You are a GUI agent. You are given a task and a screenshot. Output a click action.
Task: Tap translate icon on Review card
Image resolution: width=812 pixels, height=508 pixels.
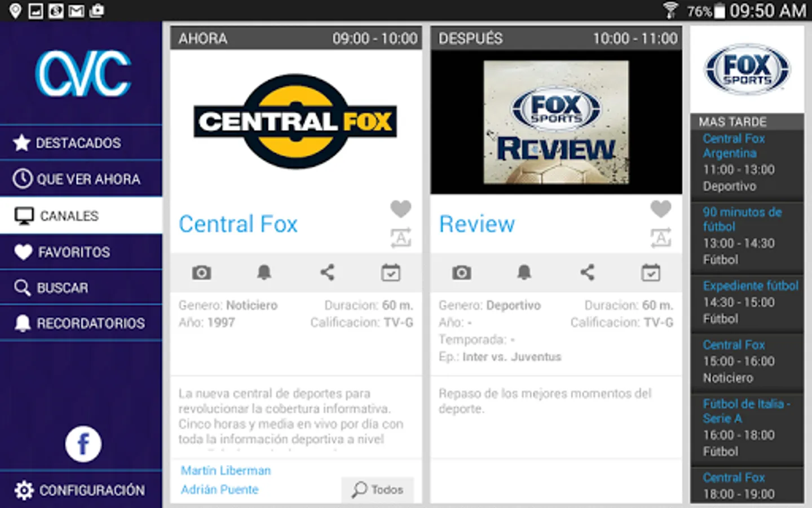coord(661,238)
